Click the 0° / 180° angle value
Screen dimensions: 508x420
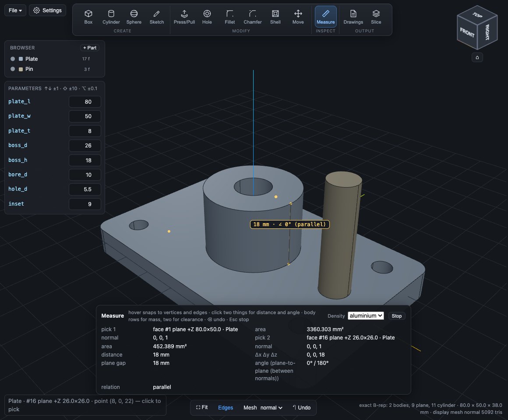coord(317,363)
